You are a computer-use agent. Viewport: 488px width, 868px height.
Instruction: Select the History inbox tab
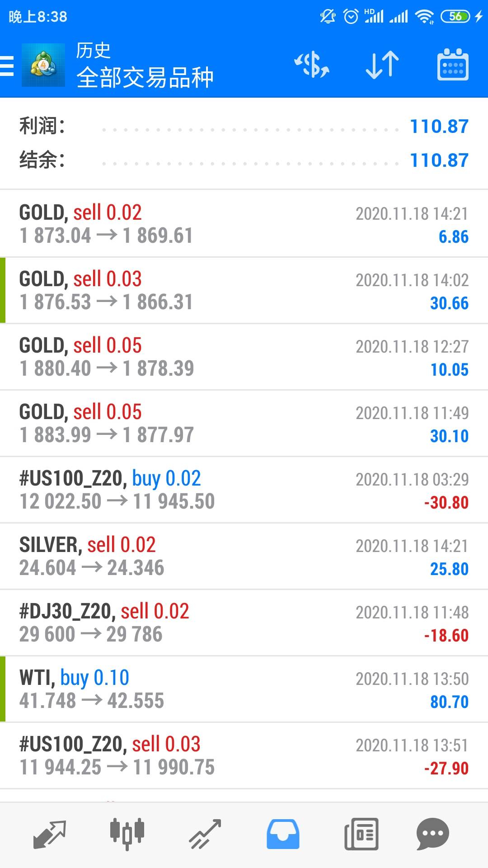point(283,834)
